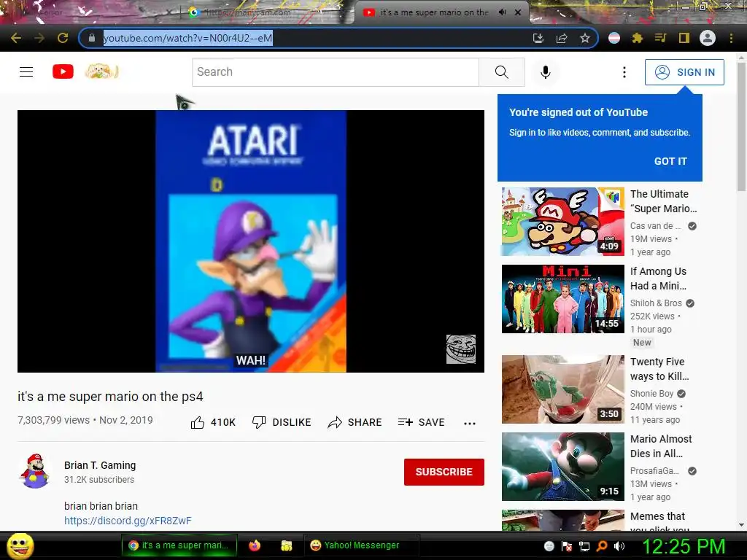Open the Shiloh & Bros channel name
Image resolution: width=747 pixels, height=560 pixels.
click(x=656, y=303)
